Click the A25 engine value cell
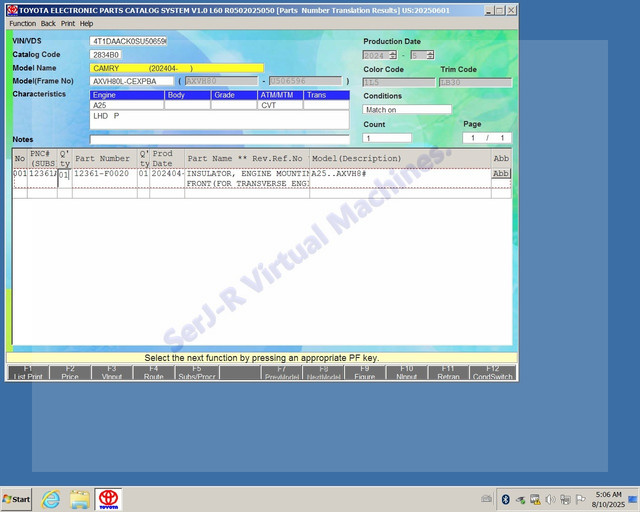This screenshot has width=640, height=512. coord(127,105)
